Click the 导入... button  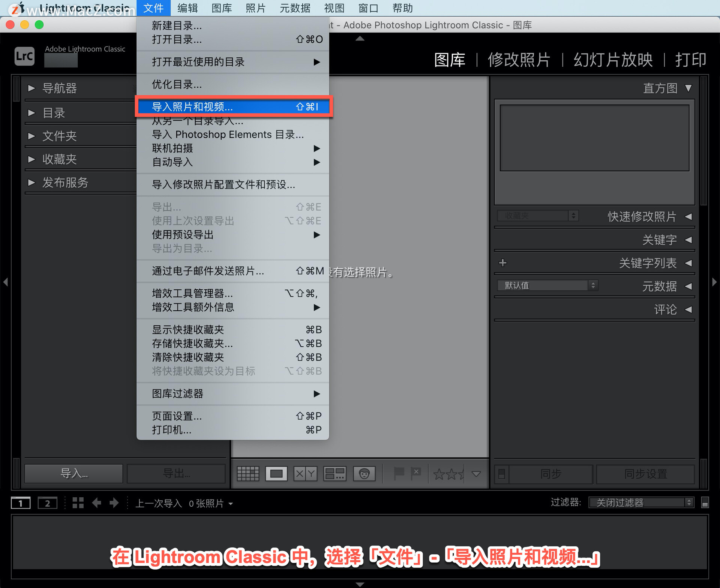point(74,474)
